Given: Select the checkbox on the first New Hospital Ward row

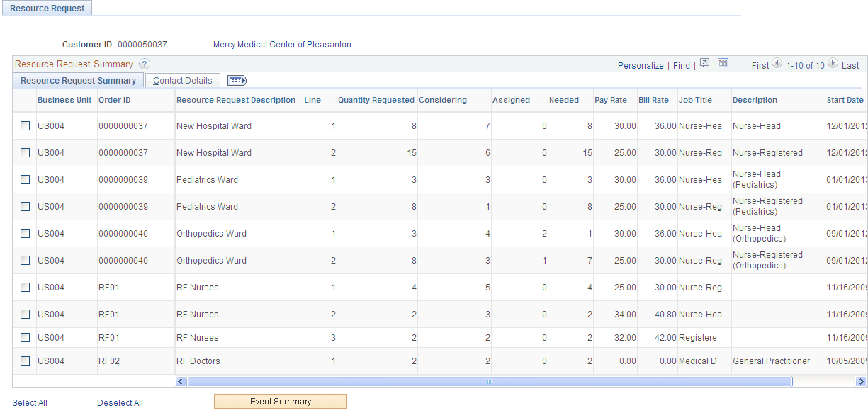Looking at the screenshot, I should click(25, 125).
